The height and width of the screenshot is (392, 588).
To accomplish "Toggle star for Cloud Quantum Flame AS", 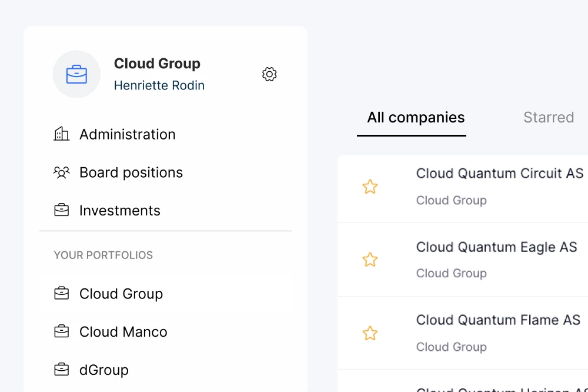I will coord(370,334).
